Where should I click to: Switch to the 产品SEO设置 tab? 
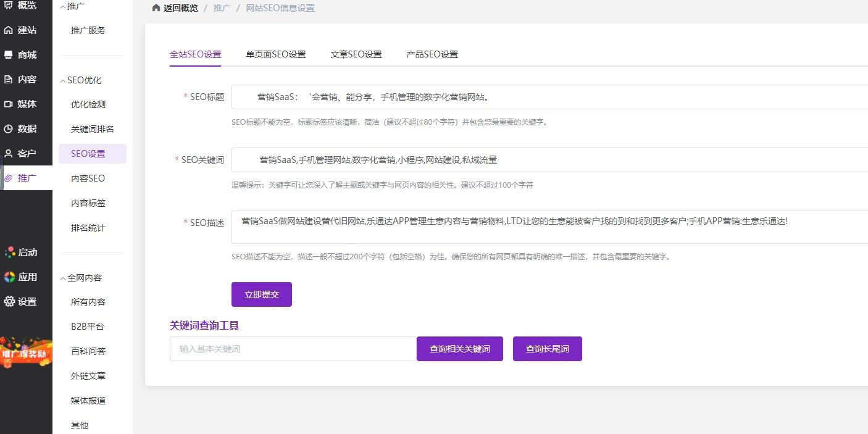pyautogui.click(x=432, y=54)
